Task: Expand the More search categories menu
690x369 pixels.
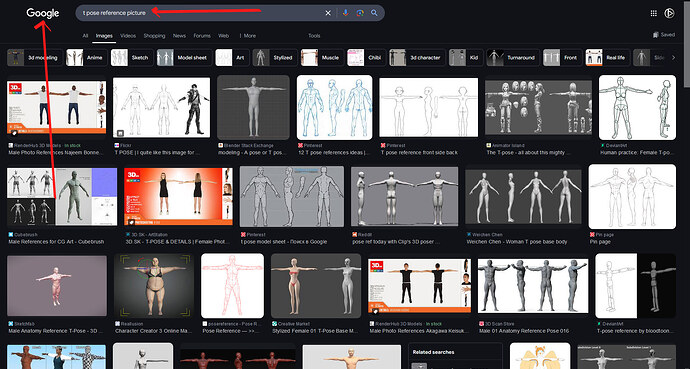Action: coord(248,36)
